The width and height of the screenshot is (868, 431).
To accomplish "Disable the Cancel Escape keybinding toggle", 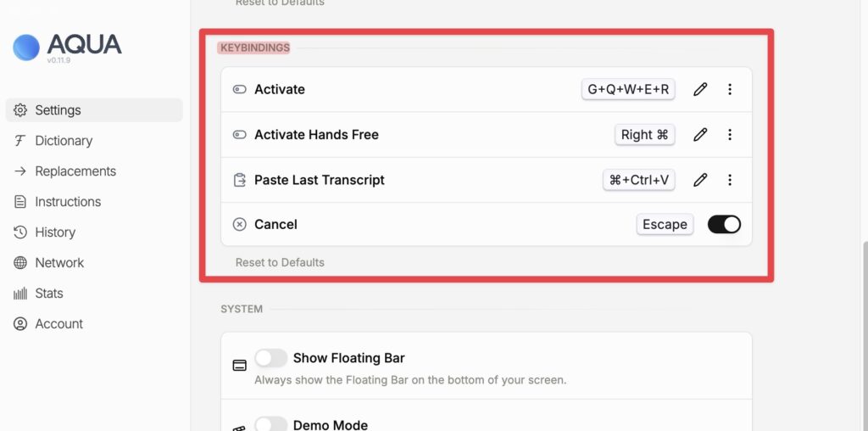I will [724, 224].
